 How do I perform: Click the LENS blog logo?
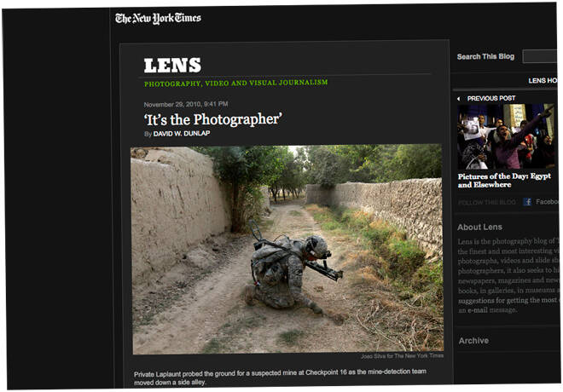coord(172,66)
